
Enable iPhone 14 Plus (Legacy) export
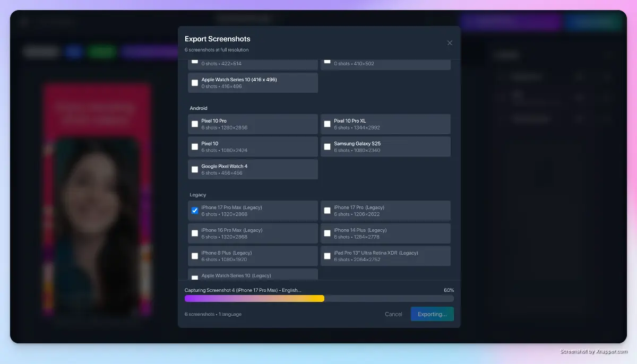coord(327,233)
